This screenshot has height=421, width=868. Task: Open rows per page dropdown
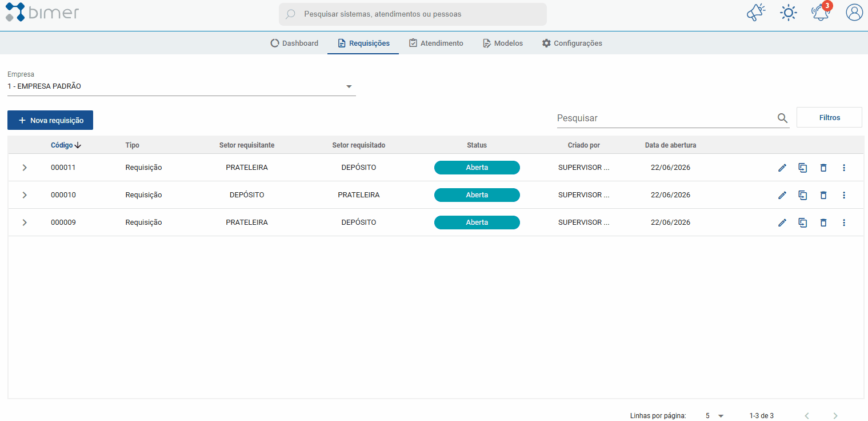714,416
